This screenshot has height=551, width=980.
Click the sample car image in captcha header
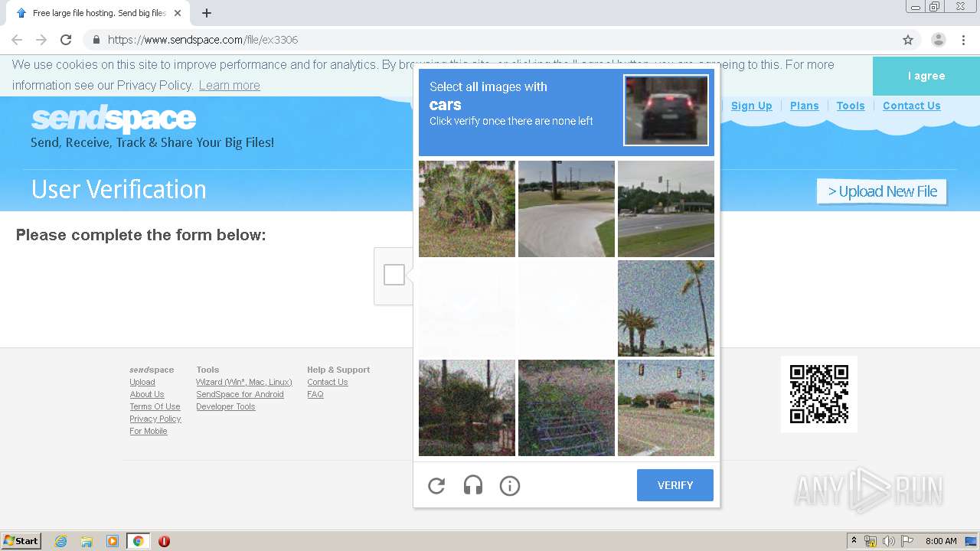[666, 110]
